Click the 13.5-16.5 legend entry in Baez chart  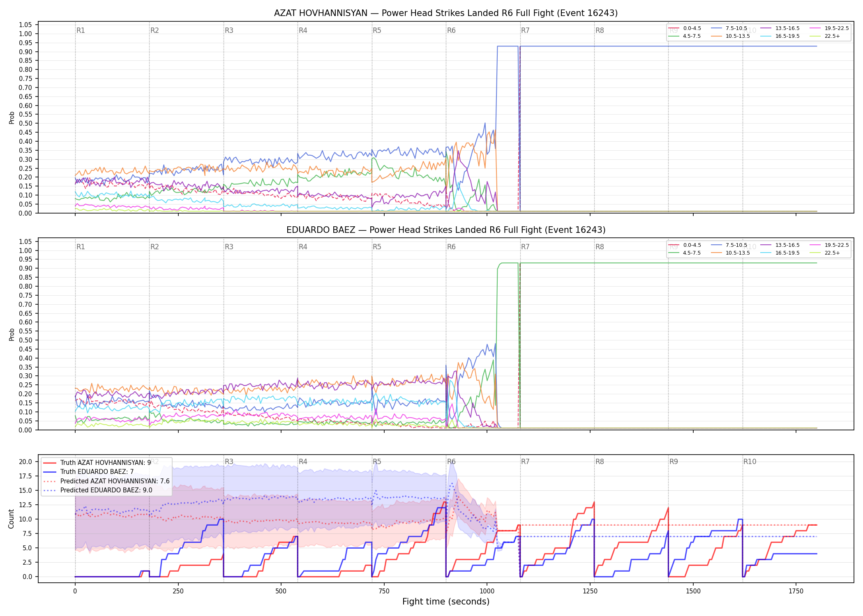[x=780, y=245]
